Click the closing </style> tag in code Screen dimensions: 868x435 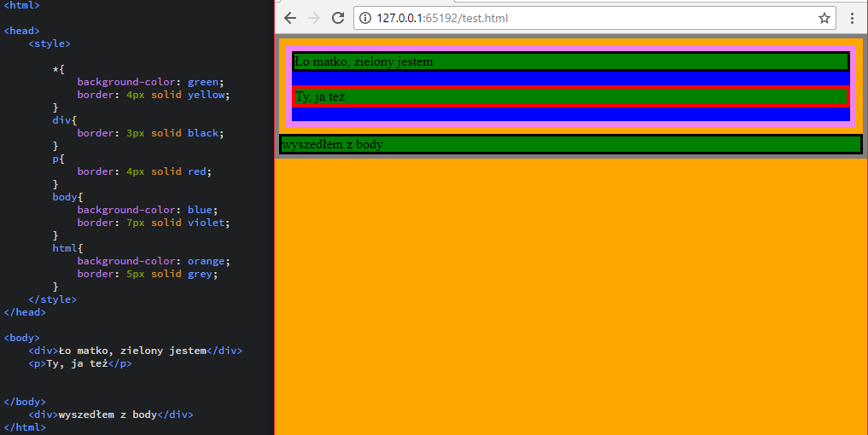click(52, 299)
